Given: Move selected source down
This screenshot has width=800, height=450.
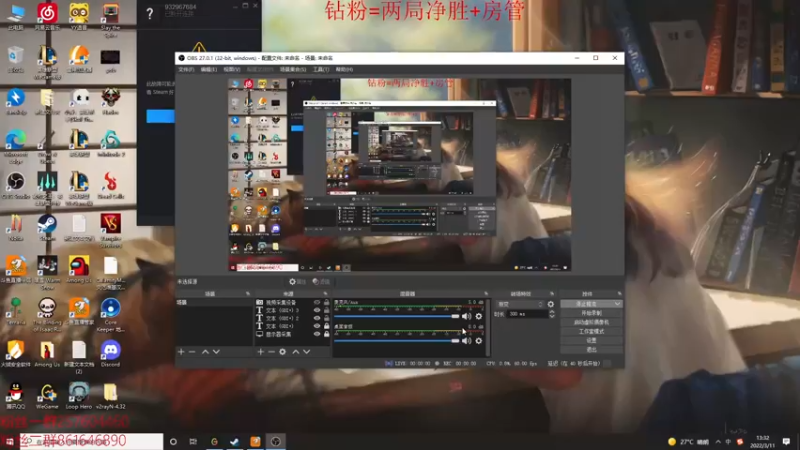Looking at the screenshot, I should coord(307,352).
